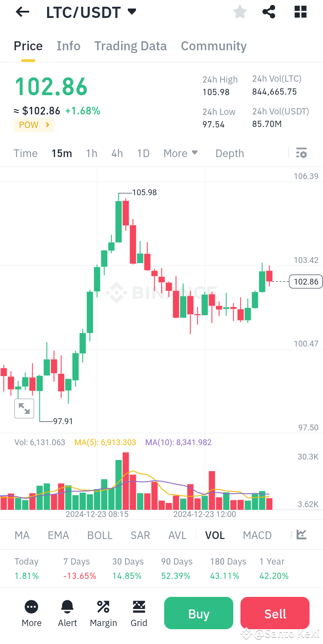The image size is (323, 644).
Task: Open the apps grid icon top right
Action: [300, 12]
